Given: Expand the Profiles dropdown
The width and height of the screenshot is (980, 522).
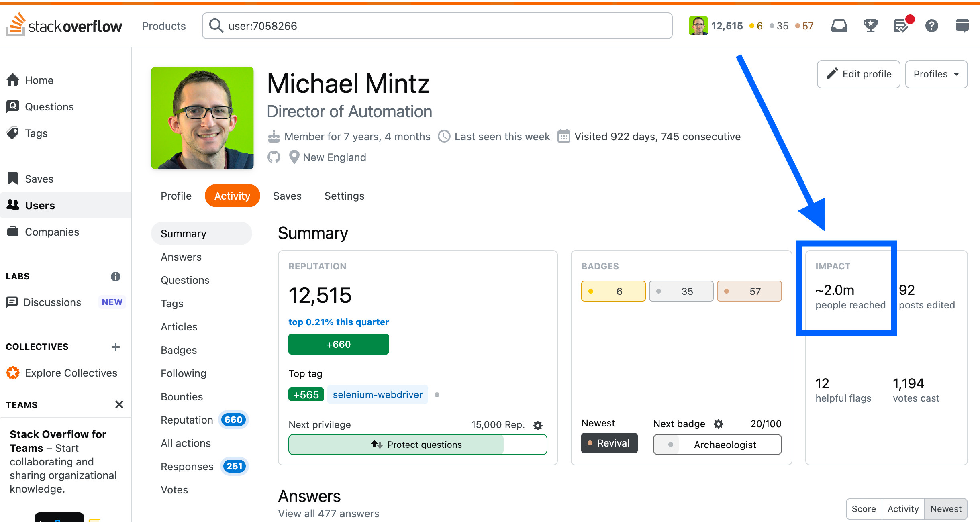Looking at the screenshot, I should pos(936,74).
